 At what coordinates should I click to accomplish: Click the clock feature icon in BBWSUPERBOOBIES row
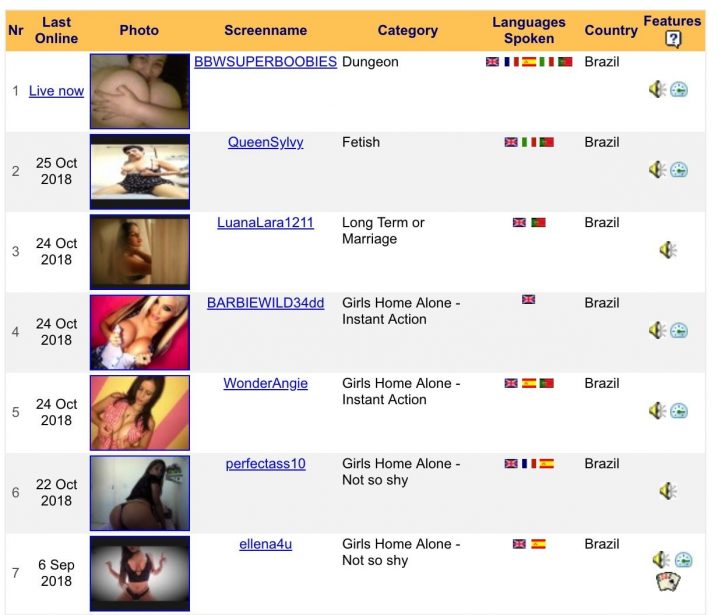679,90
